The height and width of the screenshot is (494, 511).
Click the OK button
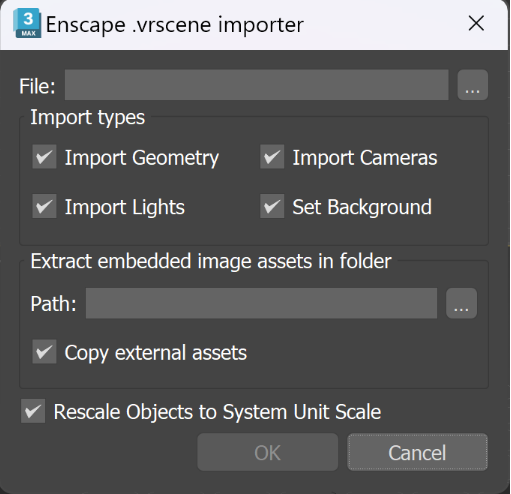267,452
